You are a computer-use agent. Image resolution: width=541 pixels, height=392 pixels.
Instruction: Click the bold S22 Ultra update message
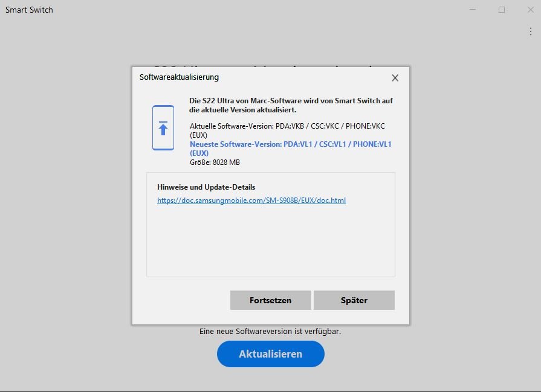[x=291, y=105]
